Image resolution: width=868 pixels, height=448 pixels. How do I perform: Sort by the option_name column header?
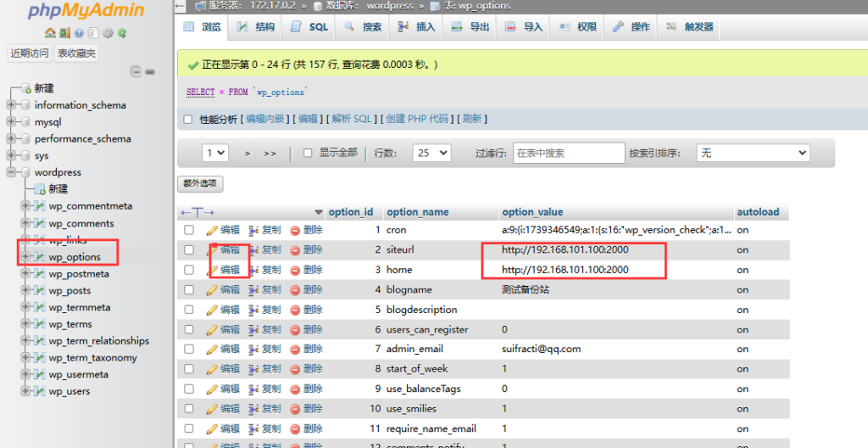click(x=417, y=212)
